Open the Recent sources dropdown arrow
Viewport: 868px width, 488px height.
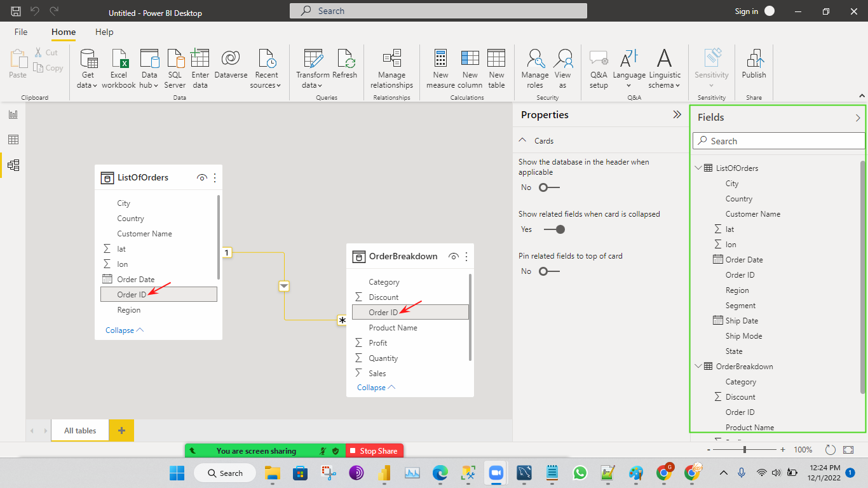tap(278, 86)
